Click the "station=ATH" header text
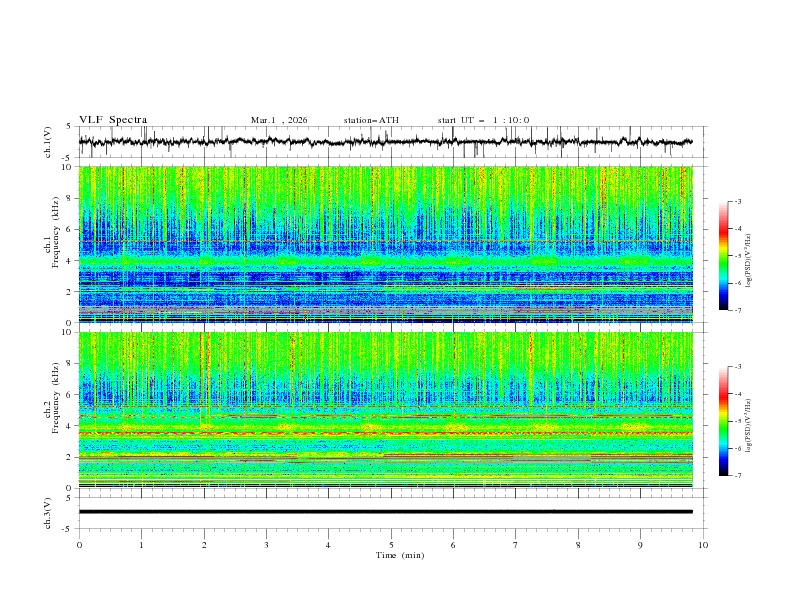792x612 pixels. coord(371,120)
